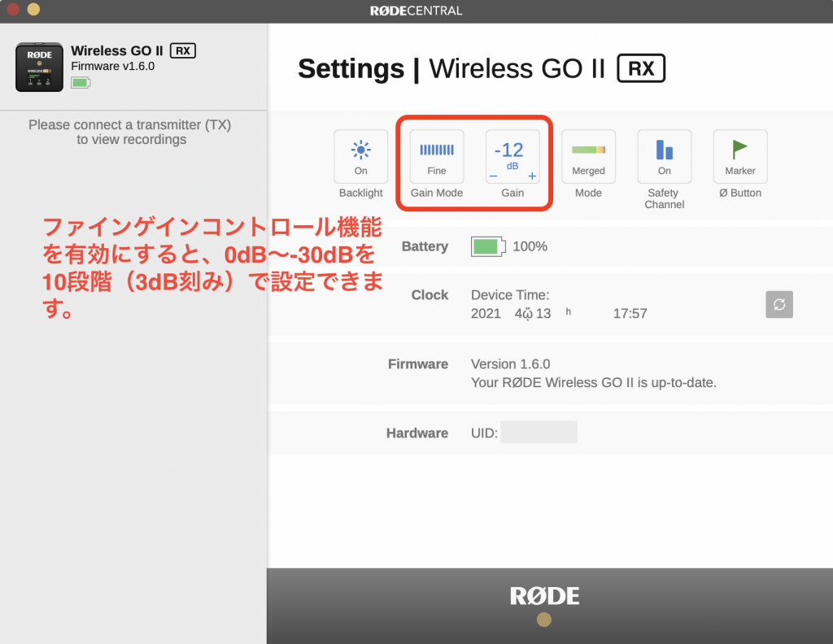Click the Version 1.6.0 firmware text
The width and height of the screenshot is (833, 644).
(x=511, y=364)
